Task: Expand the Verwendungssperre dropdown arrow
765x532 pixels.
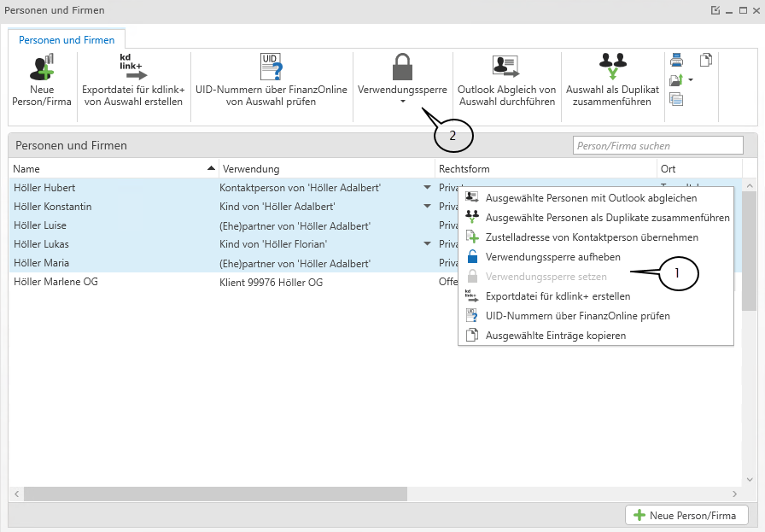Action: tap(402, 102)
